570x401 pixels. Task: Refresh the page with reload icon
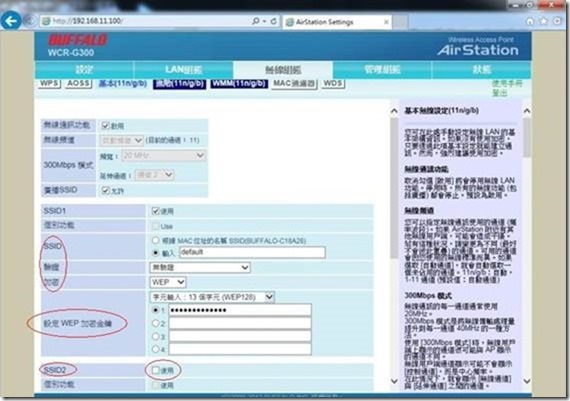click(274, 21)
